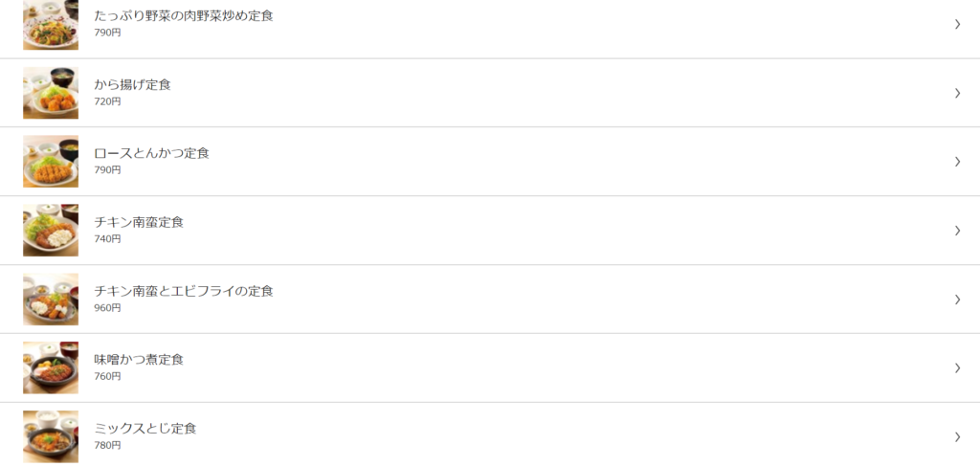Choose the 味噌かつ煮定食 title
The width and height of the screenshot is (980, 467).
point(139,360)
